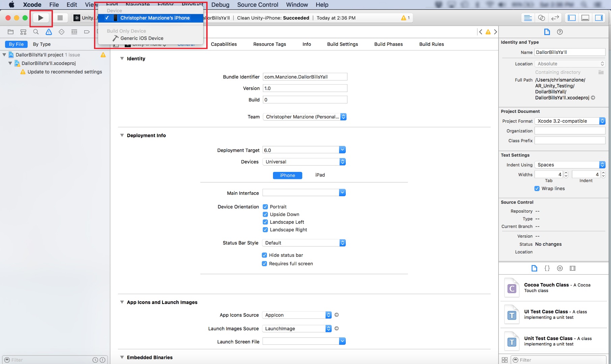Open the Source Control menu

click(258, 5)
